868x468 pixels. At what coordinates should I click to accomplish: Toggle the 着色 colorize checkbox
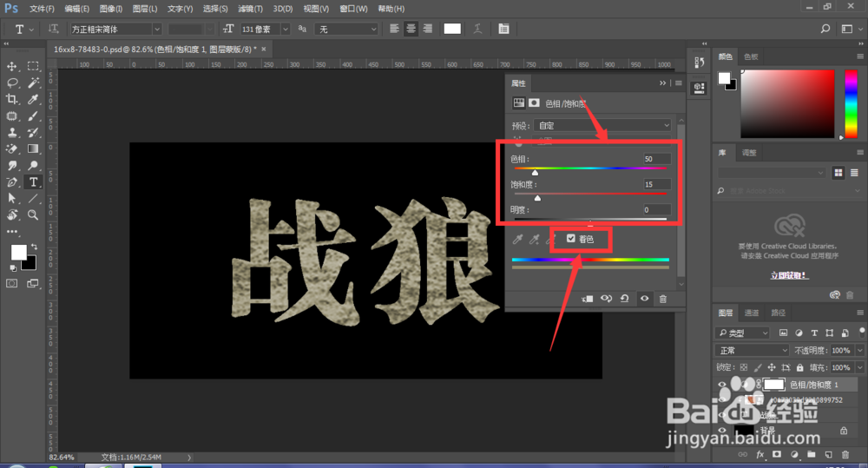571,239
